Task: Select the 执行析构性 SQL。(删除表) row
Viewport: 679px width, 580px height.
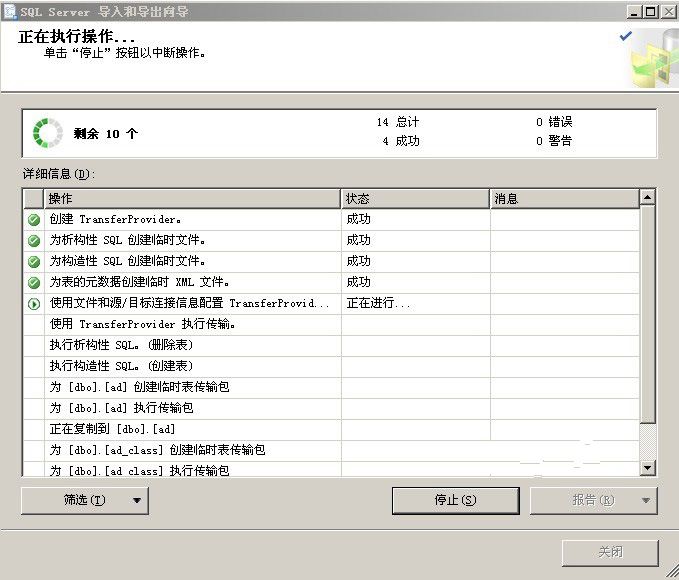Action: (x=190, y=345)
